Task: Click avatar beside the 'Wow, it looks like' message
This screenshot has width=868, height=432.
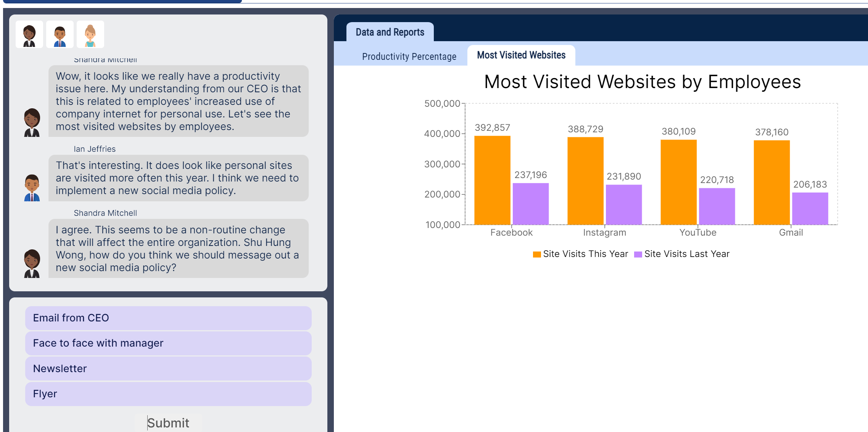Action: coord(32,122)
